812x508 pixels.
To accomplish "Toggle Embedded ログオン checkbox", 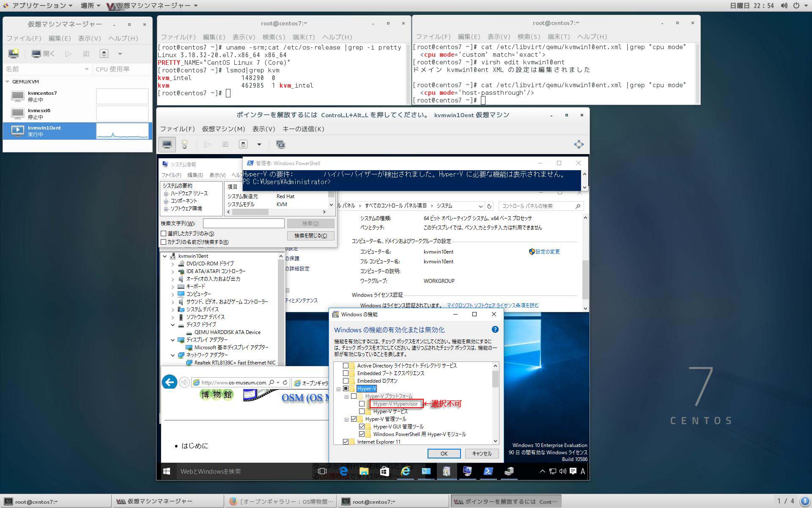I will (346, 381).
